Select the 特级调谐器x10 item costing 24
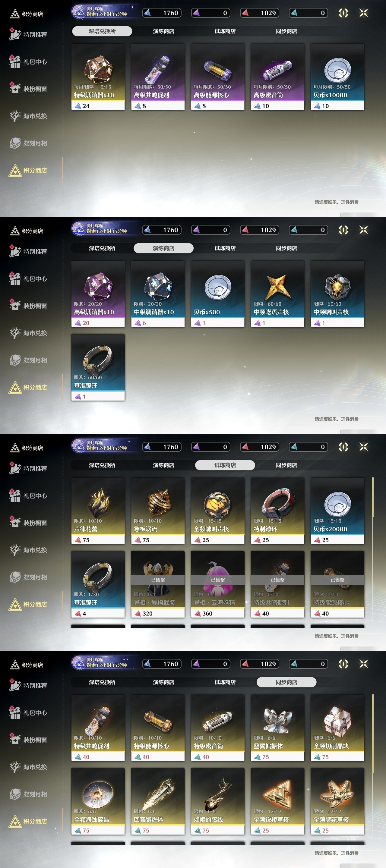Viewport: 386px width, 868px height. point(98,77)
